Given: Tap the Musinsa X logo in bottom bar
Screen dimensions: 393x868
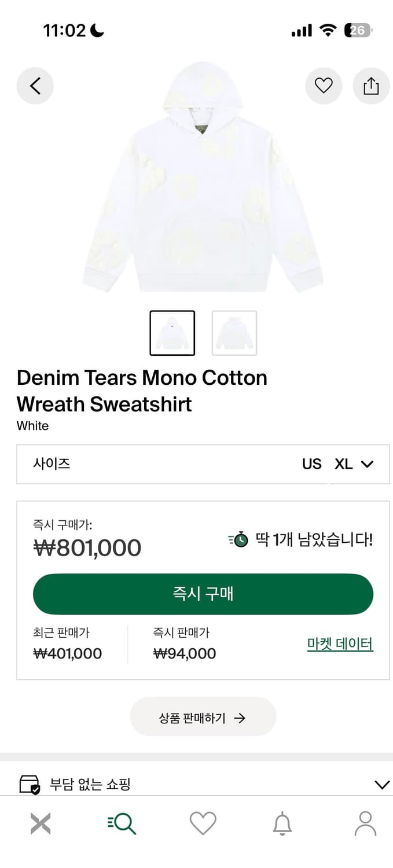Looking at the screenshot, I should (x=40, y=823).
